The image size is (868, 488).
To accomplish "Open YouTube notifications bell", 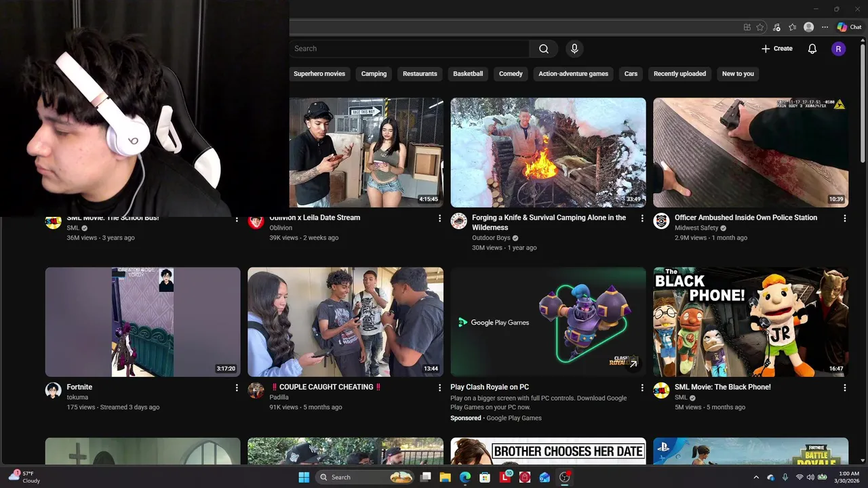I will 812,49.
